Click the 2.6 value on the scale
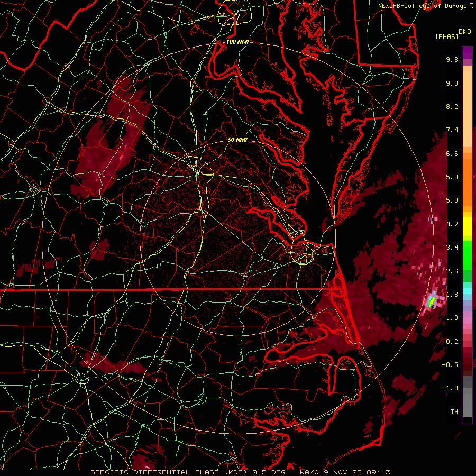 point(452,271)
